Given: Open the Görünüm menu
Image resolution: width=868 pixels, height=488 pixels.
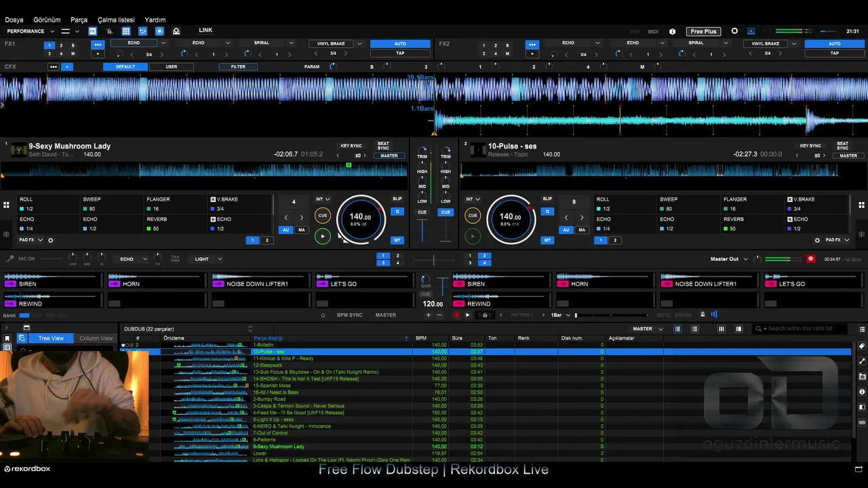Looking at the screenshot, I should [47, 20].
